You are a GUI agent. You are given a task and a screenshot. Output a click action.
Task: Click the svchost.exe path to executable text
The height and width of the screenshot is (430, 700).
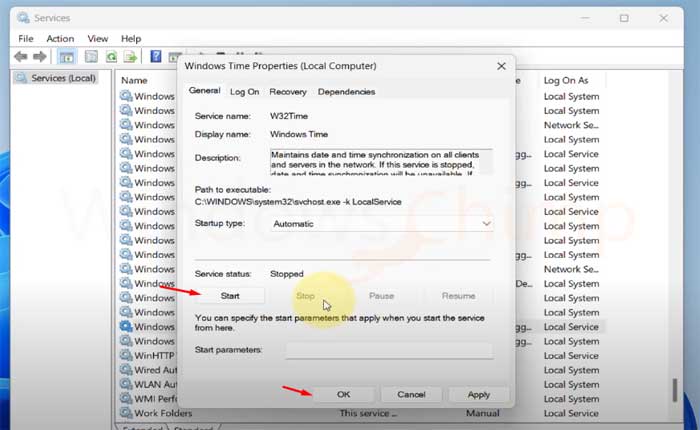point(298,202)
